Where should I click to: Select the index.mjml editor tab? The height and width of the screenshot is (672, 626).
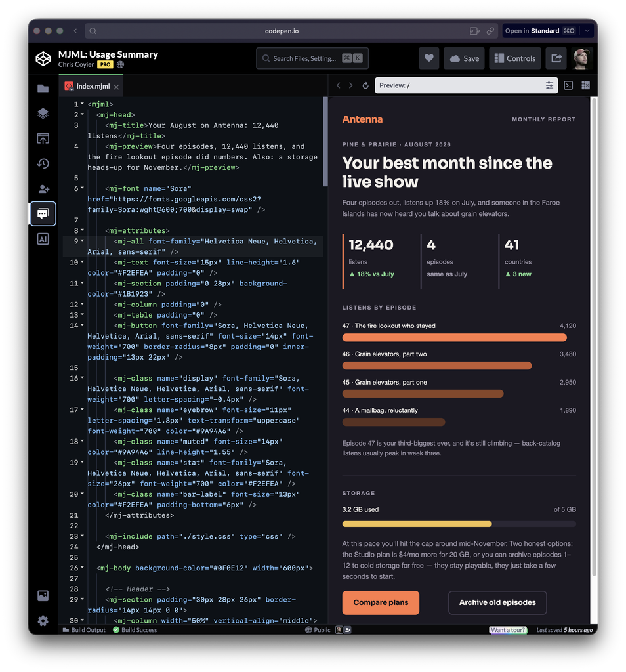(91, 86)
